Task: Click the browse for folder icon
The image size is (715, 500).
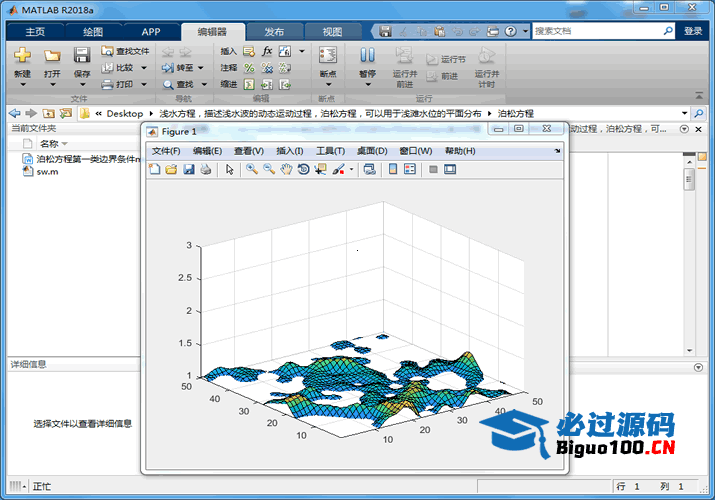Action: 66,113
